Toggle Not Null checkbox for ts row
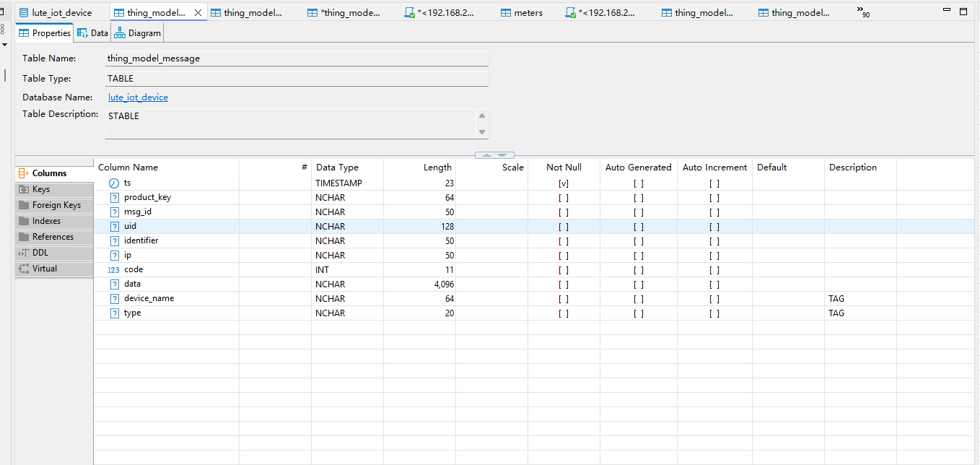This screenshot has width=980, height=465. point(564,183)
